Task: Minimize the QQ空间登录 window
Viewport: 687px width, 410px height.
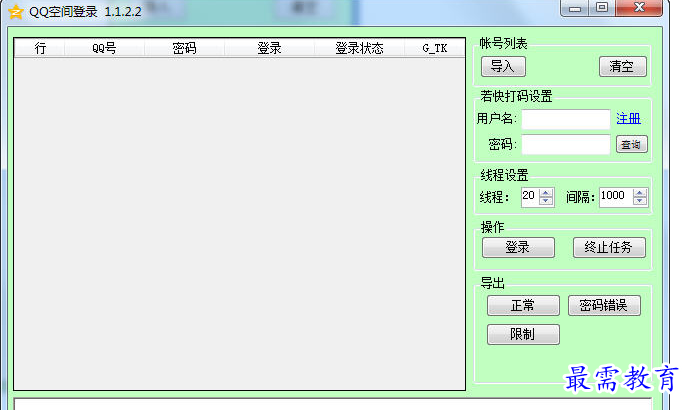Action: [575, 8]
